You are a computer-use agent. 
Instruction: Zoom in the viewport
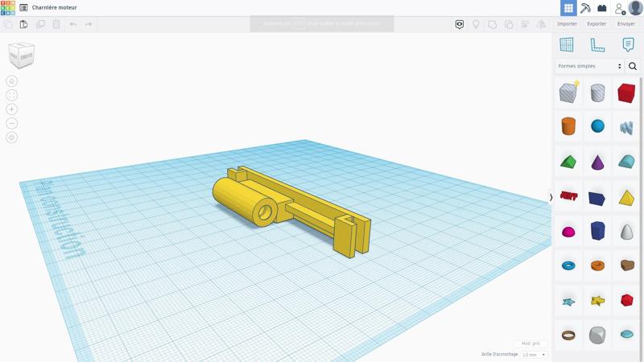click(x=11, y=109)
